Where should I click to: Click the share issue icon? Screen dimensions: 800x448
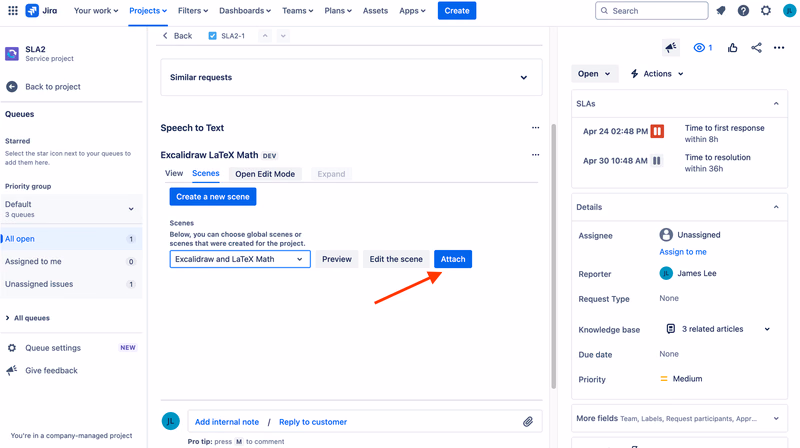756,47
